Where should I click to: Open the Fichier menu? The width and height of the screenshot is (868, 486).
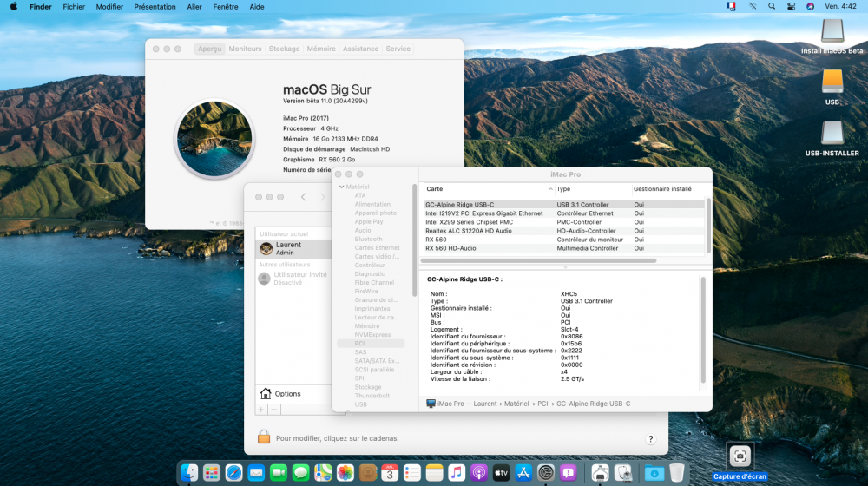coord(74,7)
